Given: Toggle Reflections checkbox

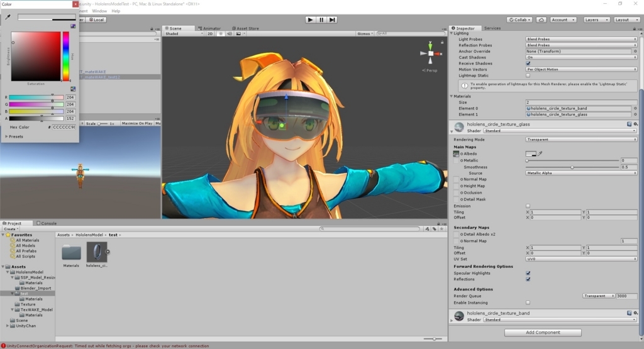Looking at the screenshot, I should tap(528, 279).
